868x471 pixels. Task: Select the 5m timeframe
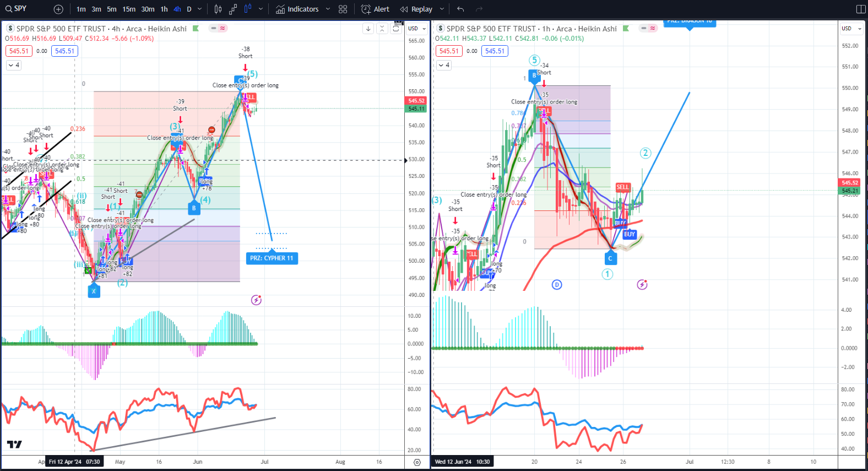(112, 9)
